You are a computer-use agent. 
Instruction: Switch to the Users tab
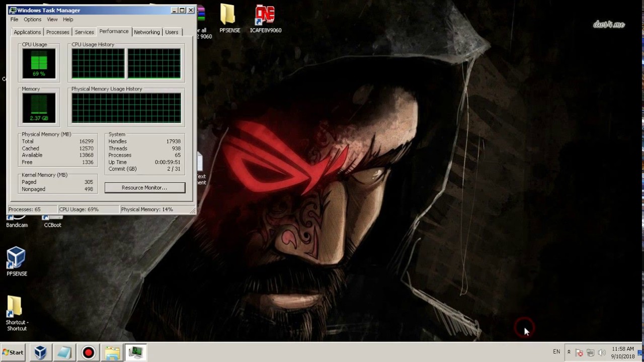tap(172, 32)
